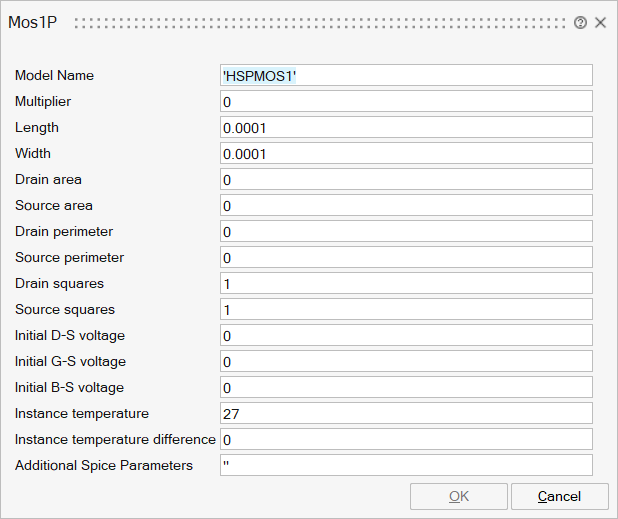Close the Mos1P dialog
Screen dimensions: 618x519
point(601,22)
